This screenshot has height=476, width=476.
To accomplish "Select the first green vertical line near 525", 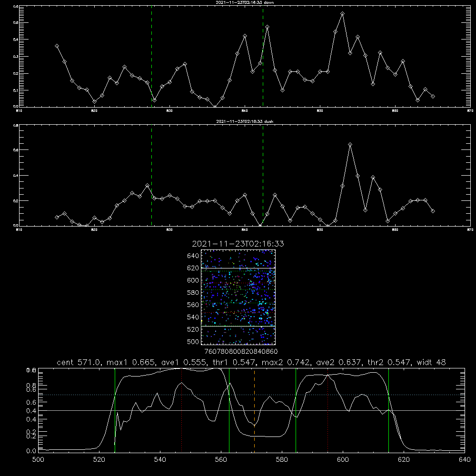I will coord(115,410).
